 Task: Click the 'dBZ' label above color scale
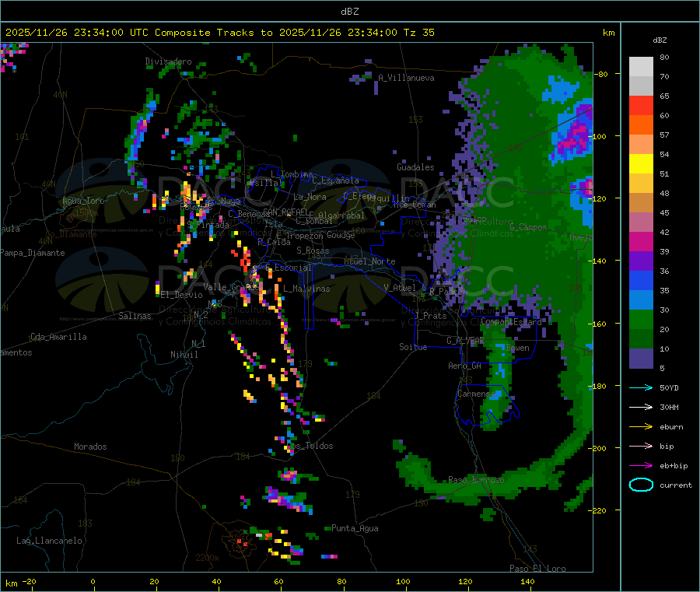coord(660,40)
